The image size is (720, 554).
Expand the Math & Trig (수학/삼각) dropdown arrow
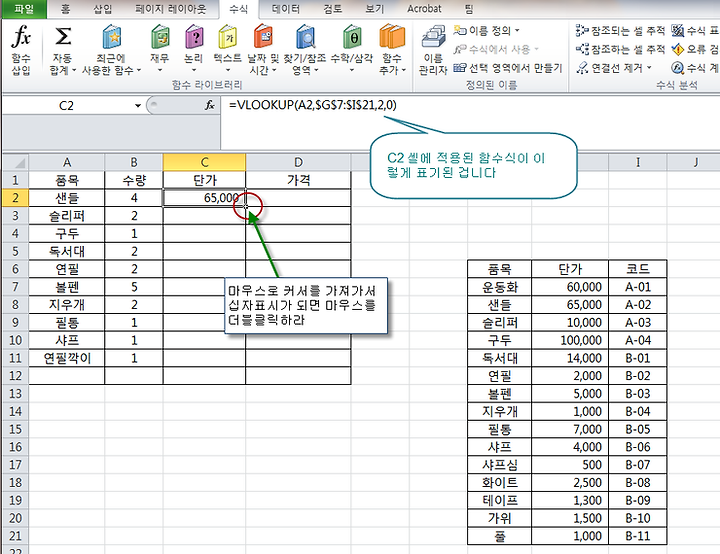coord(352,70)
